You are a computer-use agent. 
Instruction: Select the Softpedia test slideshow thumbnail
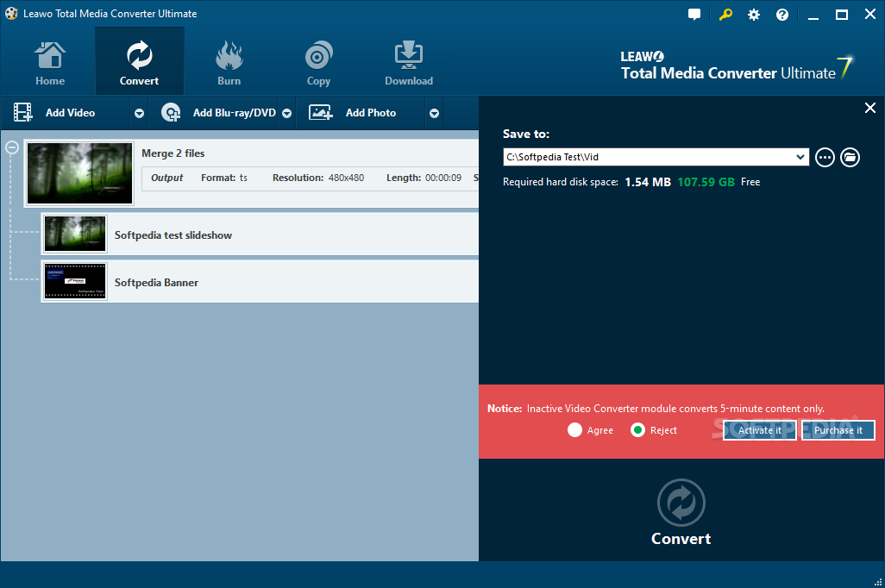point(75,234)
